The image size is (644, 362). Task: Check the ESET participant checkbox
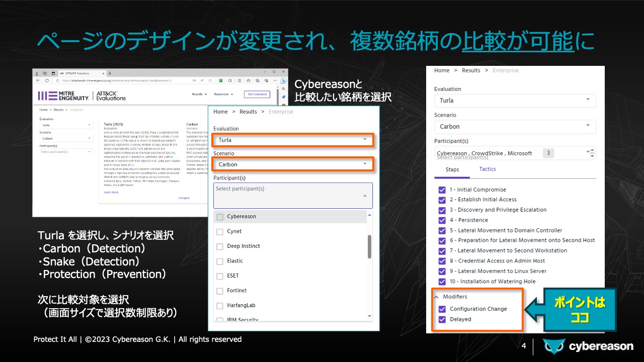point(220,276)
